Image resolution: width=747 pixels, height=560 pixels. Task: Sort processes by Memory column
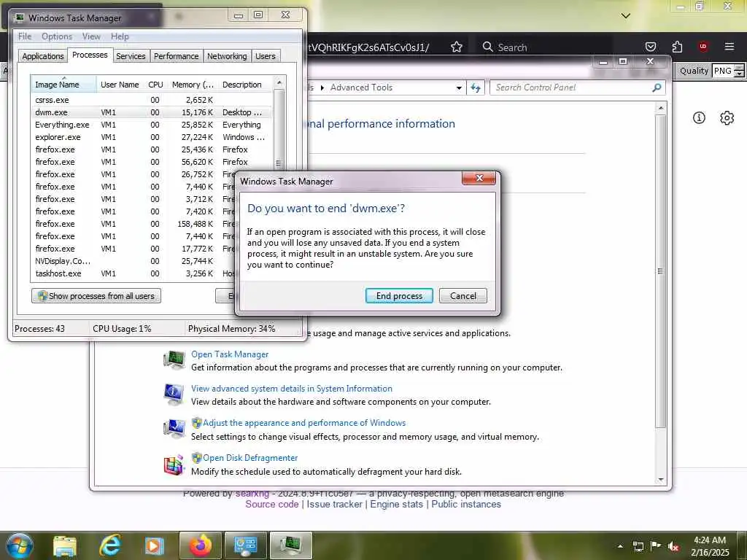(193, 85)
